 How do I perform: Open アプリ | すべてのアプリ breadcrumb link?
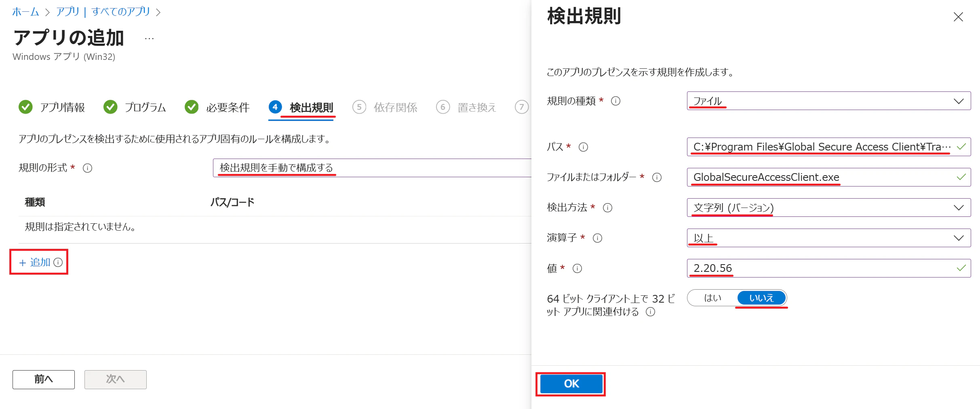103,12
